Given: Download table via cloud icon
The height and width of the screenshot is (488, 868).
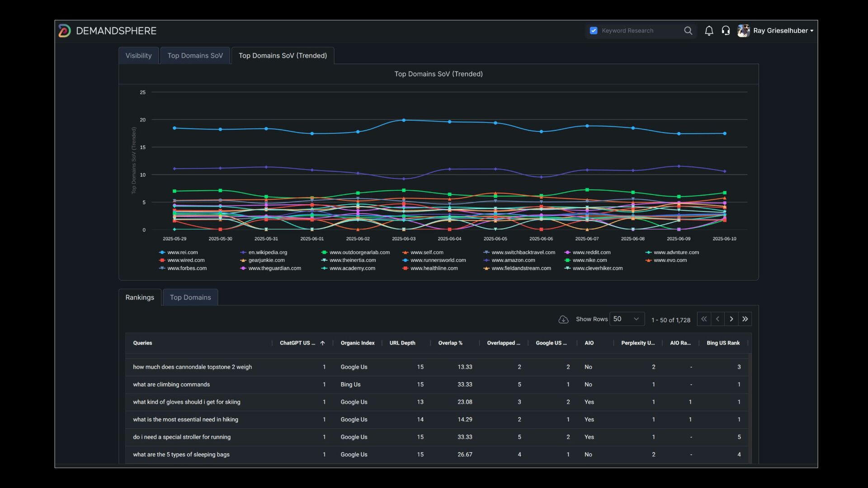Looking at the screenshot, I should (563, 319).
